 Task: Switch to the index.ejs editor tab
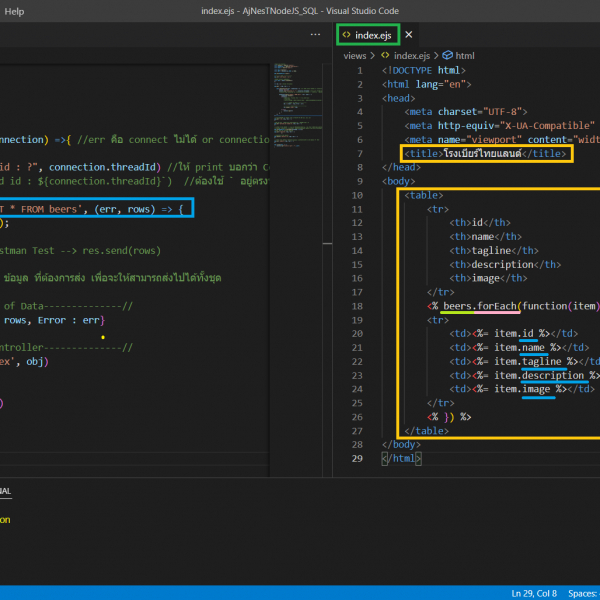(x=374, y=35)
